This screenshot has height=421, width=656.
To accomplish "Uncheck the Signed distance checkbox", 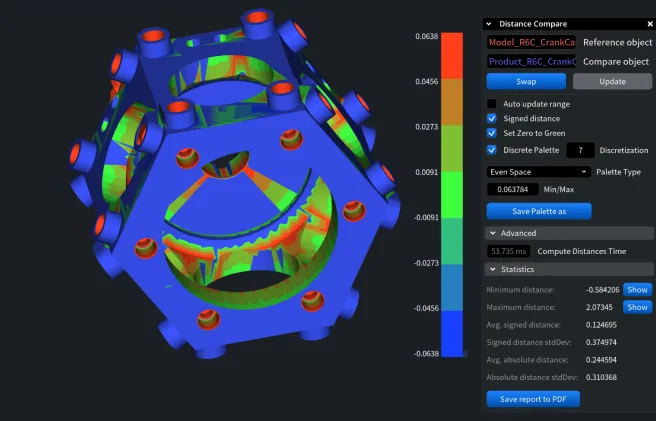I will 492,118.
